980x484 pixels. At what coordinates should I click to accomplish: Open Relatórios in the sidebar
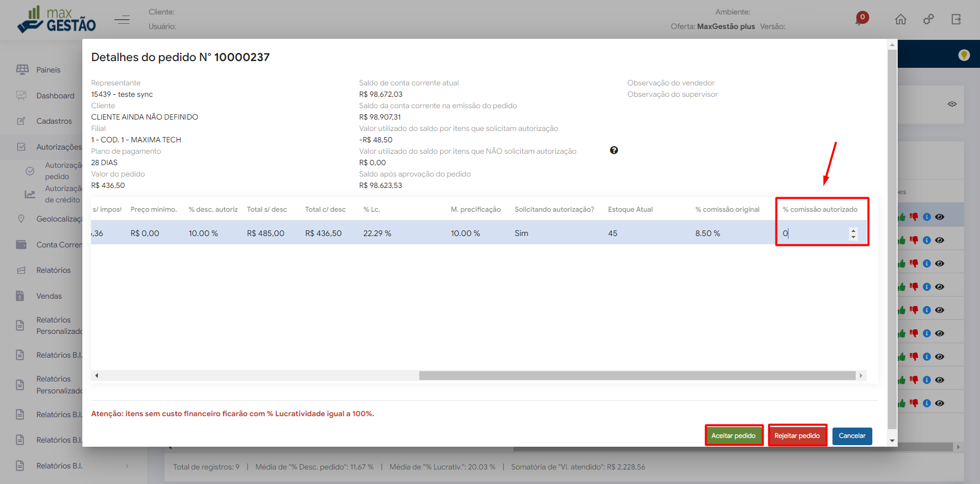click(x=53, y=270)
